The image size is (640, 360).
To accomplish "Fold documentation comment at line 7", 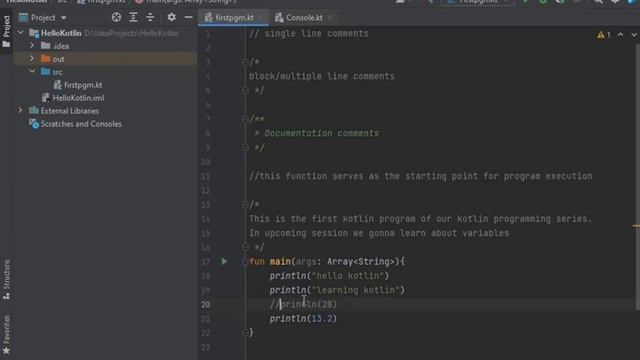I will pos(245,119).
